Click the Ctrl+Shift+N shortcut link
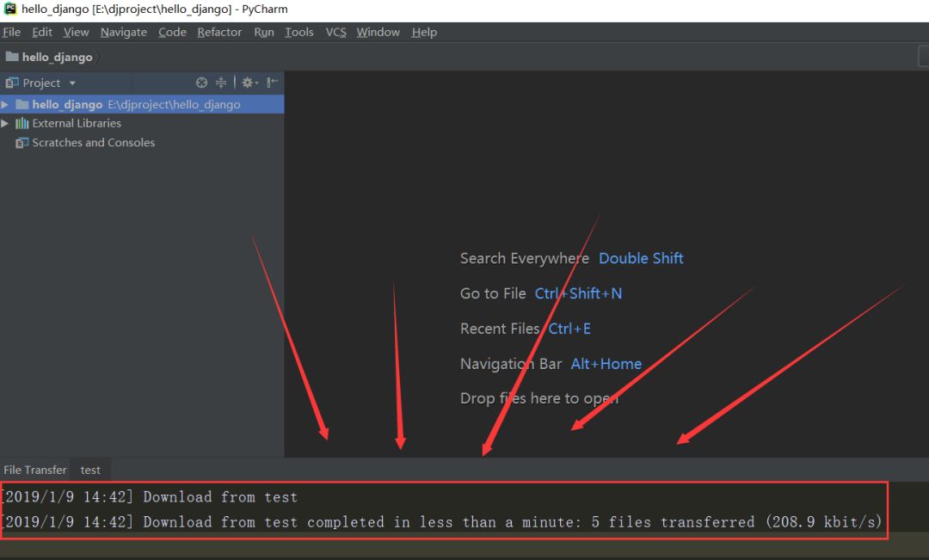Screen dimensions: 929x560 (x=578, y=293)
